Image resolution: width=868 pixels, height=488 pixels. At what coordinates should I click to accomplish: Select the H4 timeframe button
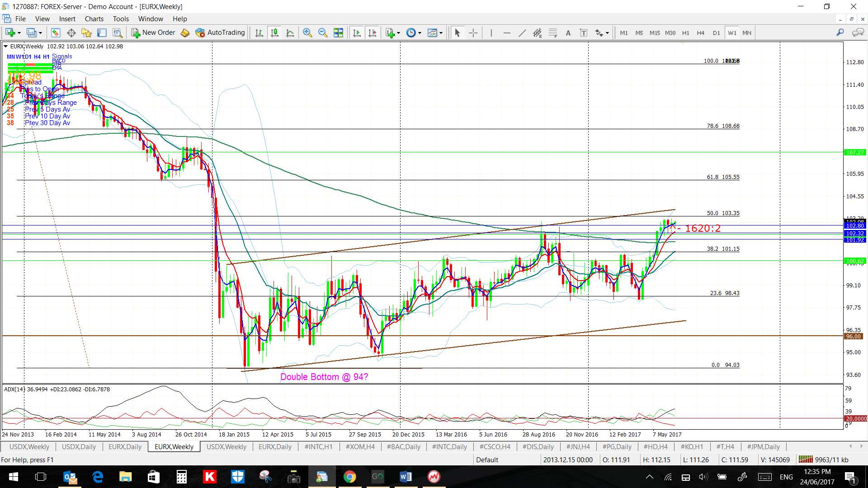pyautogui.click(x=700, y=33)
